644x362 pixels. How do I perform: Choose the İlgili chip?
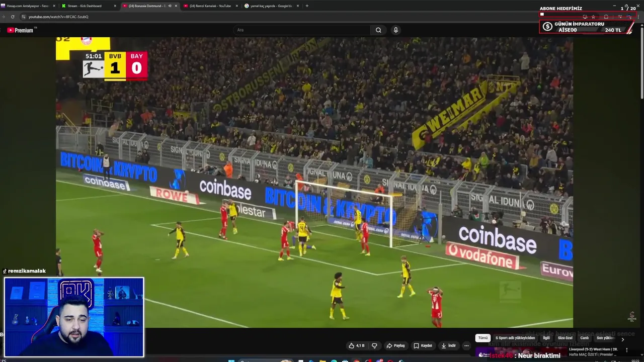[x=546, y=338]
